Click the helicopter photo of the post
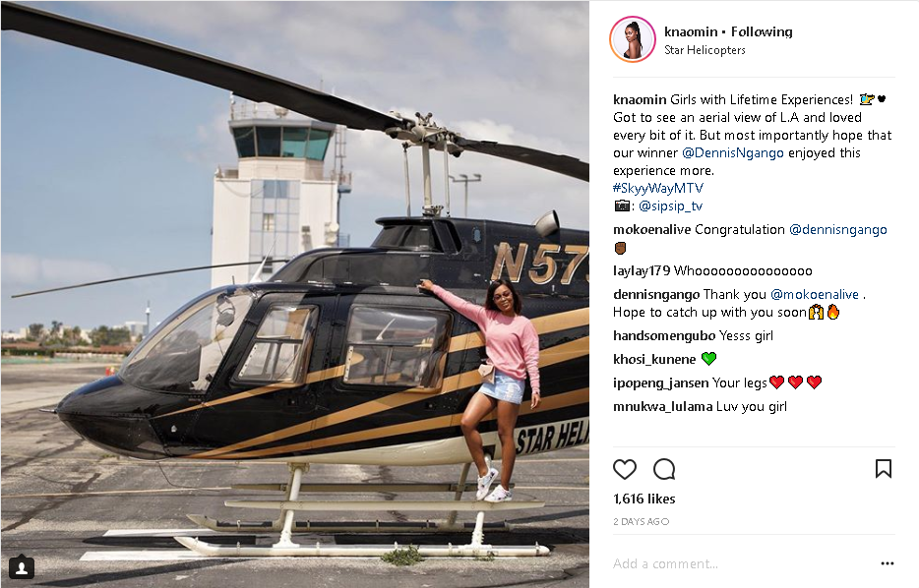The width and height of the screenshot is (919, 588). tap(295, 294)
